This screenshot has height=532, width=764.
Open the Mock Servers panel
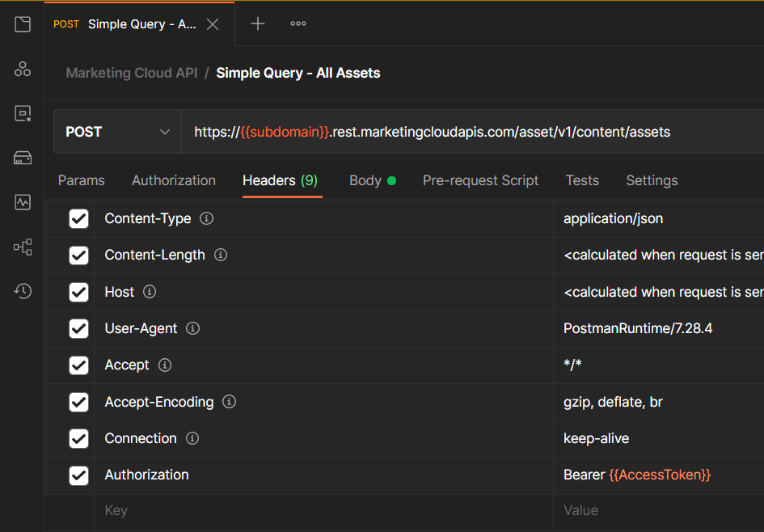(x=22, y=157)
